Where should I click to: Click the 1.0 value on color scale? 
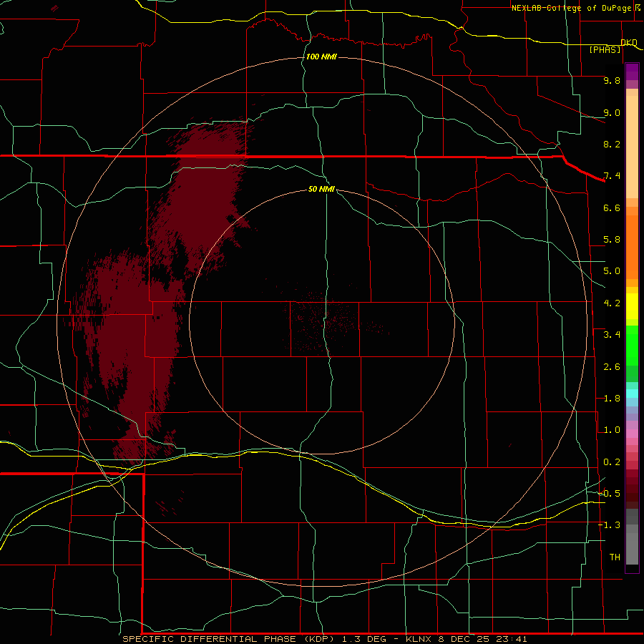coord(612,430)
